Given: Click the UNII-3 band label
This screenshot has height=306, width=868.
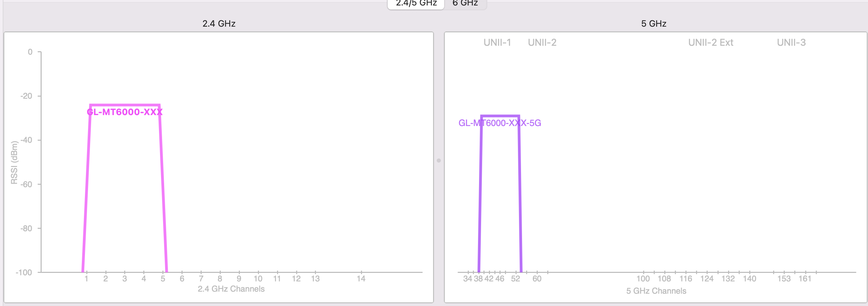Looking at the screenshot, I should coord(791,43).
